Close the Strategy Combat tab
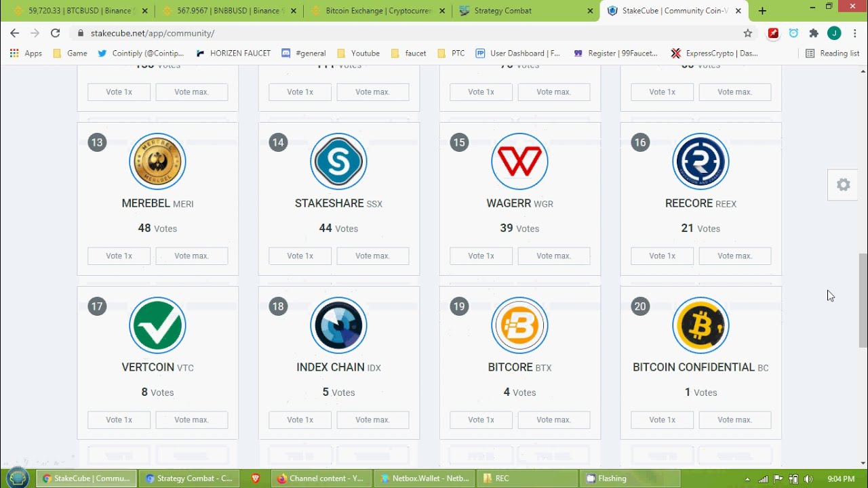 click(x=589, y=11)
